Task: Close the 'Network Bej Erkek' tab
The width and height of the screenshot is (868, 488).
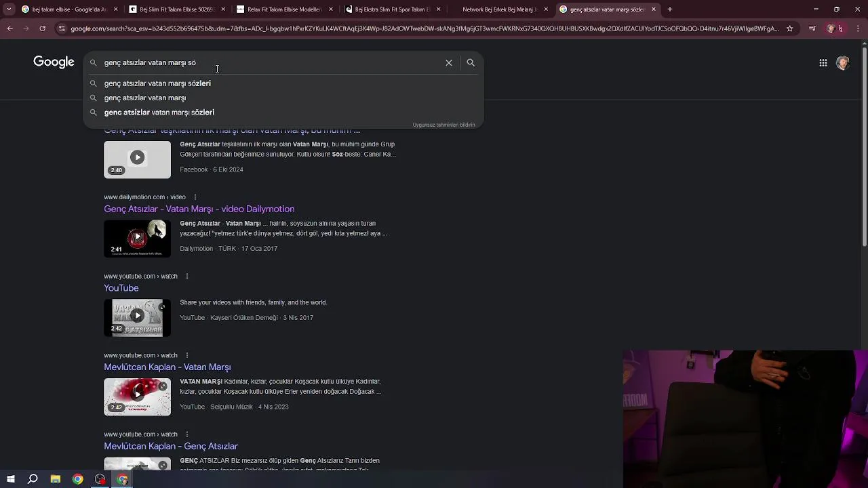Action: (546, 9)
